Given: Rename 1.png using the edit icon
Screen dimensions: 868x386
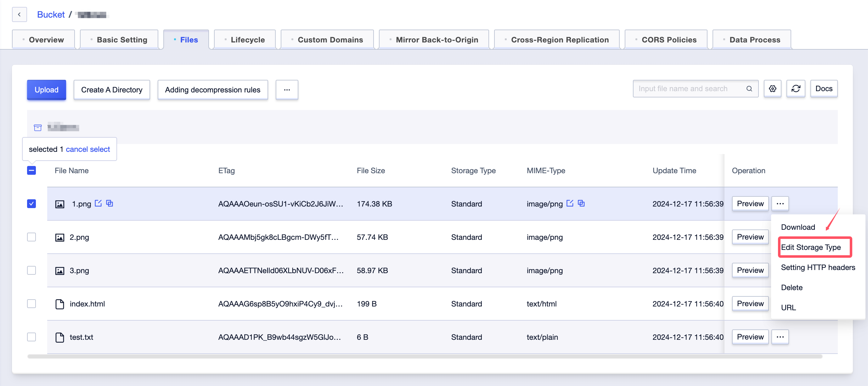Looking at the screenshot, I should tap(98, 203).
